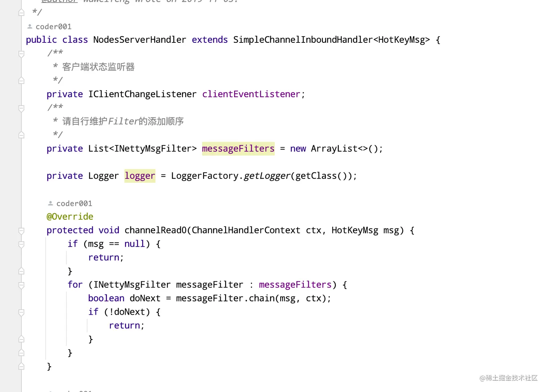Click the null keyword in if condition
Image resolution: width=548 pixels, height=392 pixels.
[x=134, y=244]
